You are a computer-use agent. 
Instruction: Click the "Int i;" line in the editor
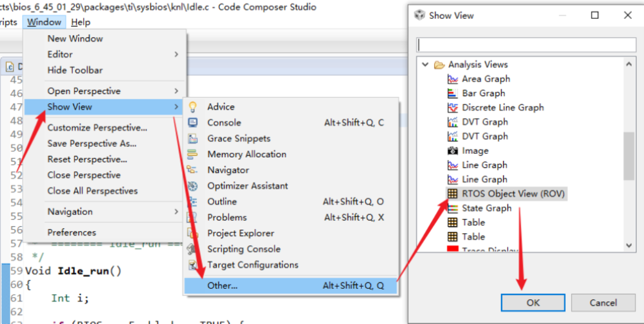tap(70, 298)
